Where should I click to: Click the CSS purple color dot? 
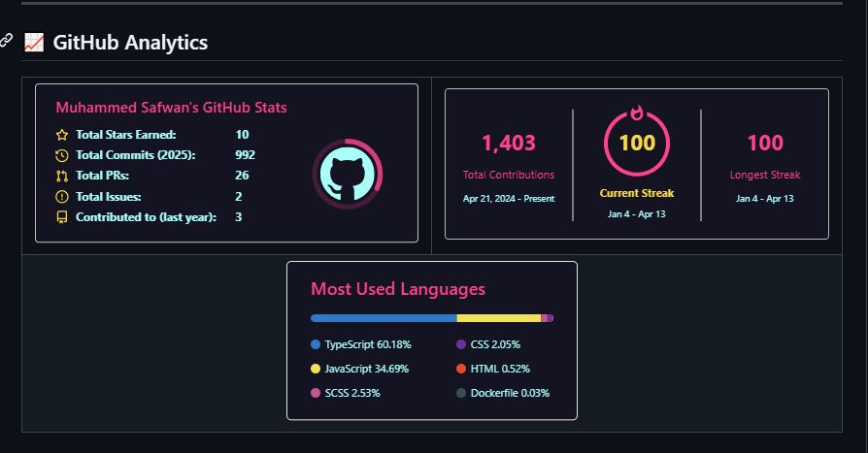pos(461,344)
